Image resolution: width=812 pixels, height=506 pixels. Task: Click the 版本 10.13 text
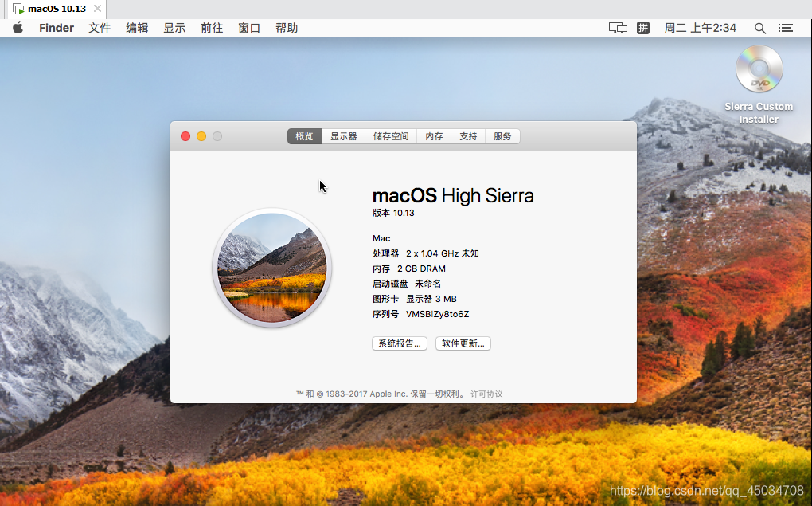pos(393,213)
